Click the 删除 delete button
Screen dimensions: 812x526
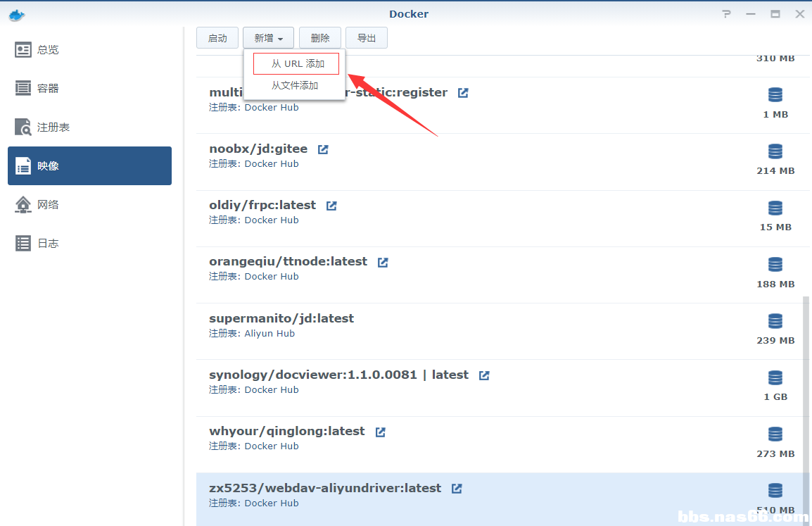(x=320, y=38)
